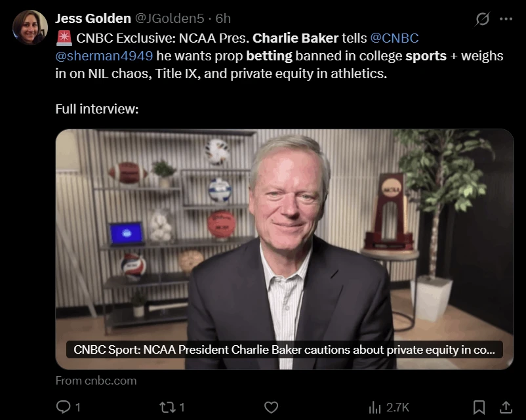
Task: Click the 'Full interview:' text line
Action: [x=96, y=108]
